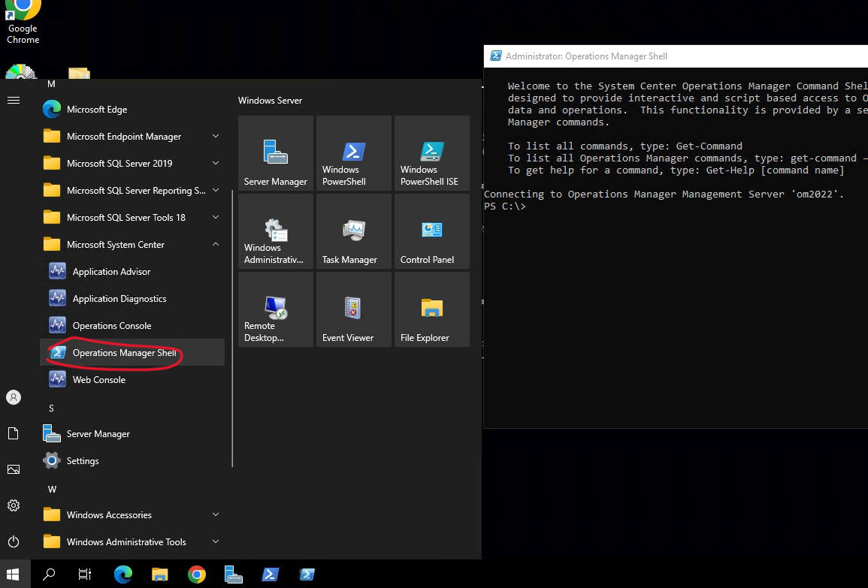Launch Application Advisor

coord(132,272)
